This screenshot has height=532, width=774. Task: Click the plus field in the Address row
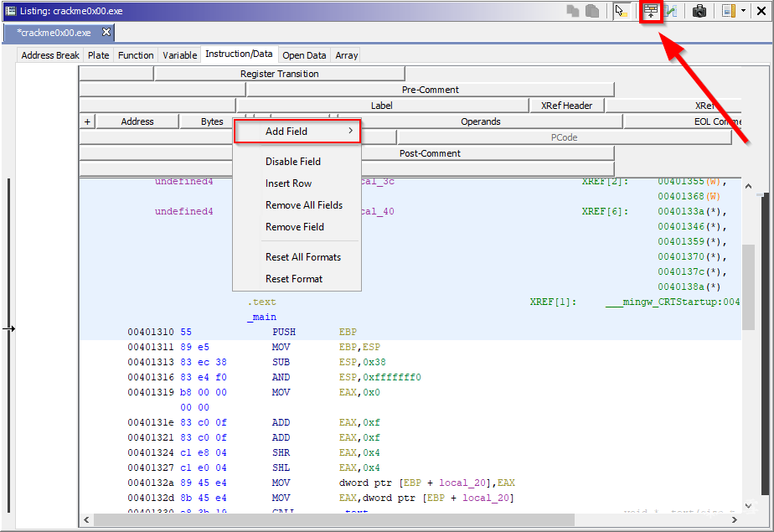87,121
